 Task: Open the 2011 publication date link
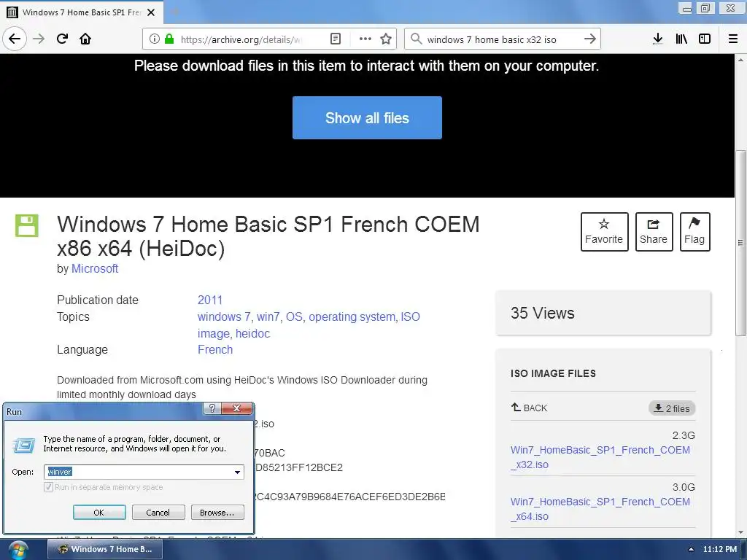tap(210, 300)
